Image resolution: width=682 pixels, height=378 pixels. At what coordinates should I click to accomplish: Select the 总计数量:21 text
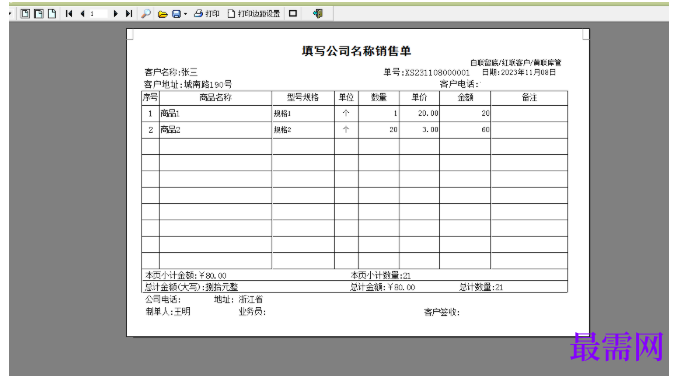481,287
